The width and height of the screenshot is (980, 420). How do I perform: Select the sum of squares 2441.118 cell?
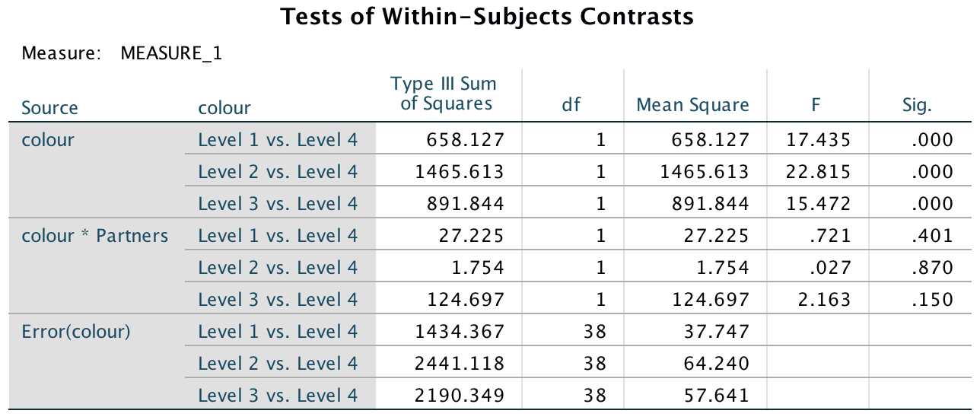click(x=460, y=364)
